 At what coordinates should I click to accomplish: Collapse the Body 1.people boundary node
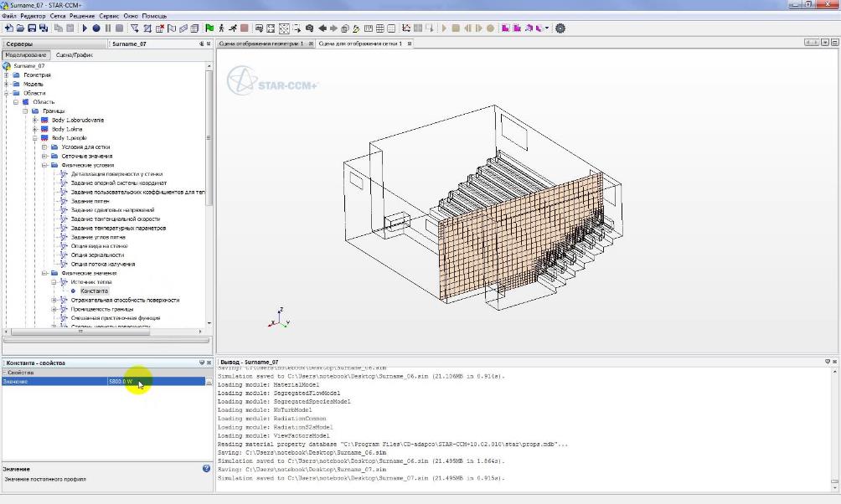[x=35, y=138]
